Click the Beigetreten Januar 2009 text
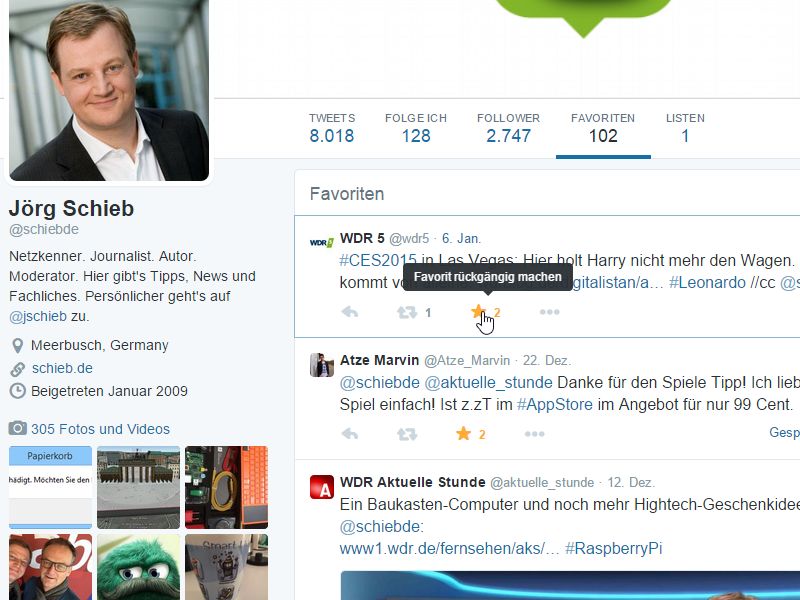Screen dimensions: 800x600 tap(109, 391)
